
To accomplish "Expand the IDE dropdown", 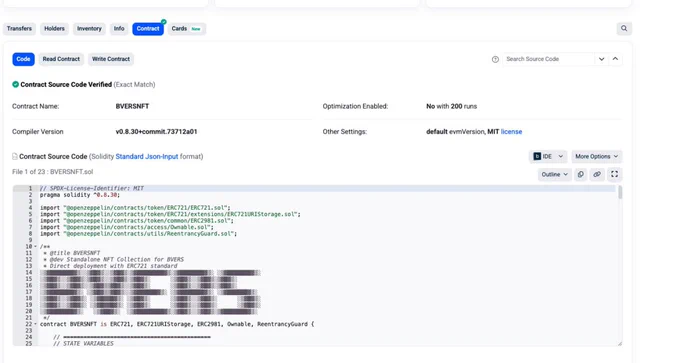I will [x=548, y=157].
